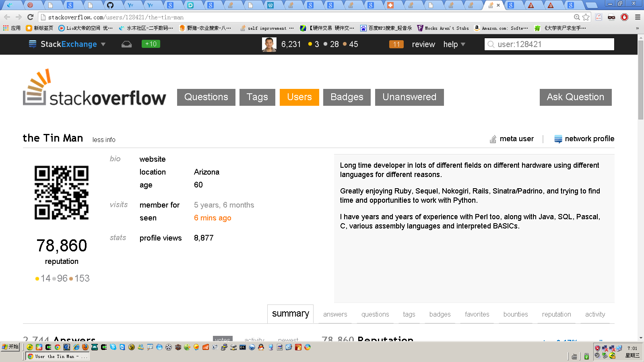Click the +10 reputation notification badge
Viewport: 644px width, 362px height.
pyautogui.click(x=151, y=44)
